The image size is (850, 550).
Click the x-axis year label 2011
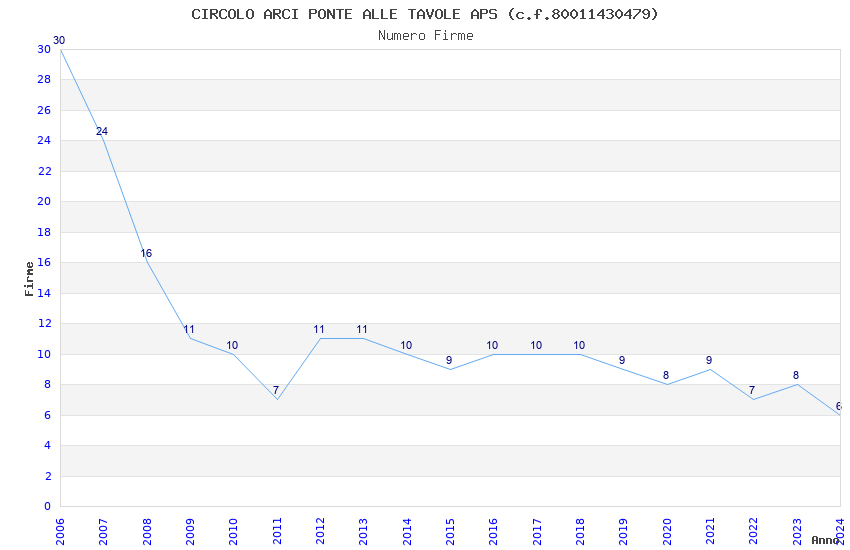click(x=277, y=532)
